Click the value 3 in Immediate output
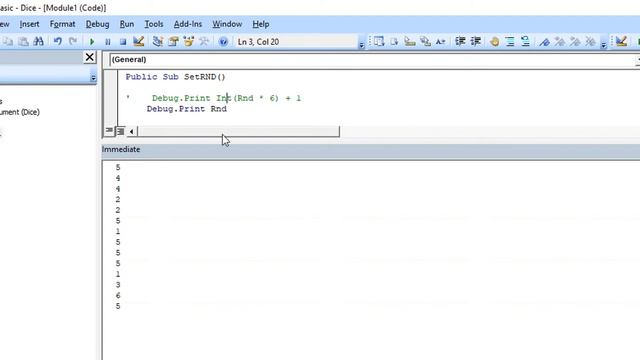640x360 pixels. pos(118,285)
